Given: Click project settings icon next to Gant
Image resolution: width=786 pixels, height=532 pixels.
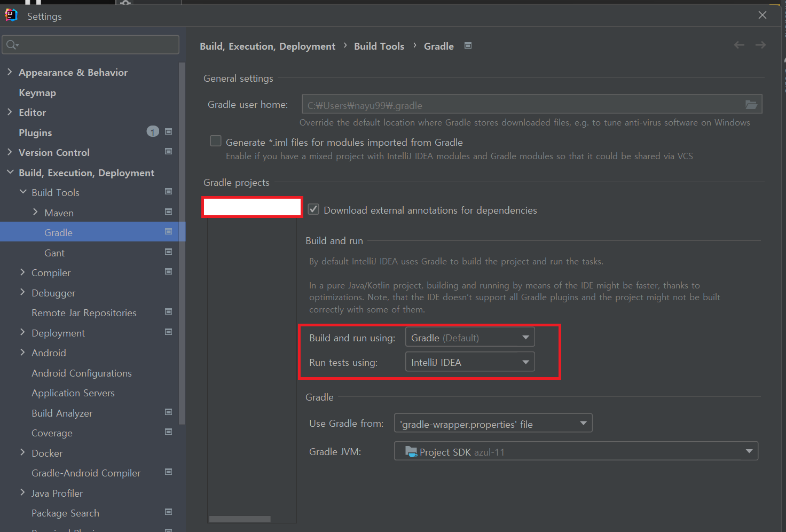Looking at the screenshot, I should click(169, 252).
